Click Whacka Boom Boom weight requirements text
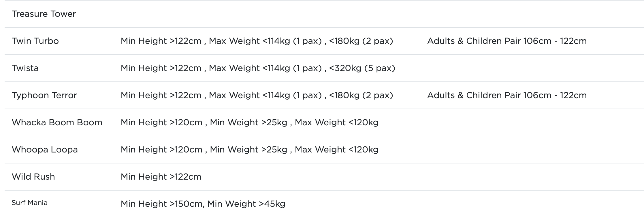 point(294,122)
